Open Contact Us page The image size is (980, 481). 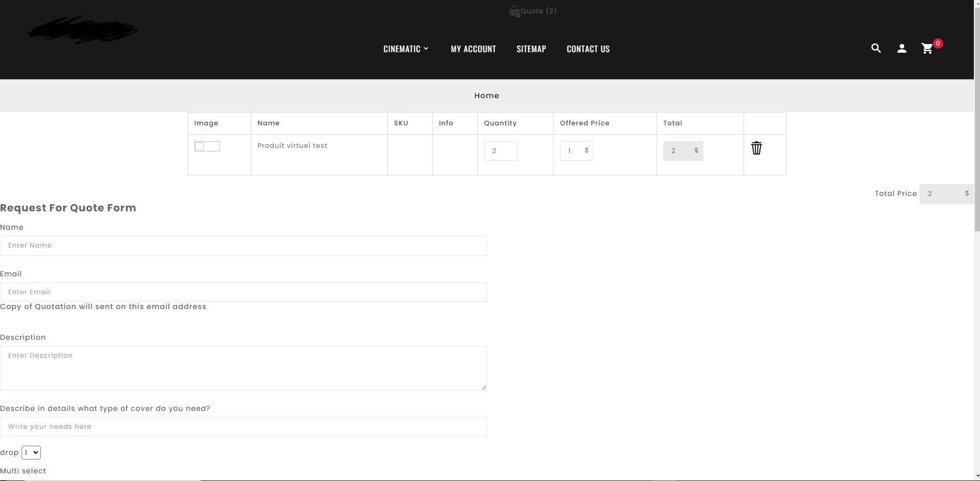pyautogui.click(x=588, y=49)
